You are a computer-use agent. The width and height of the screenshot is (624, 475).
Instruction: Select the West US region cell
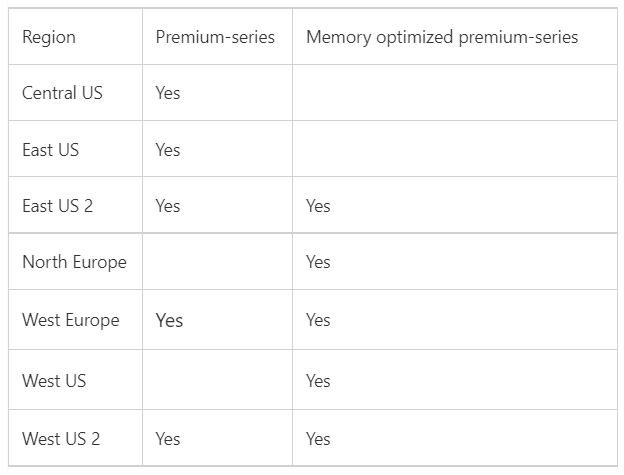point(54,381)
